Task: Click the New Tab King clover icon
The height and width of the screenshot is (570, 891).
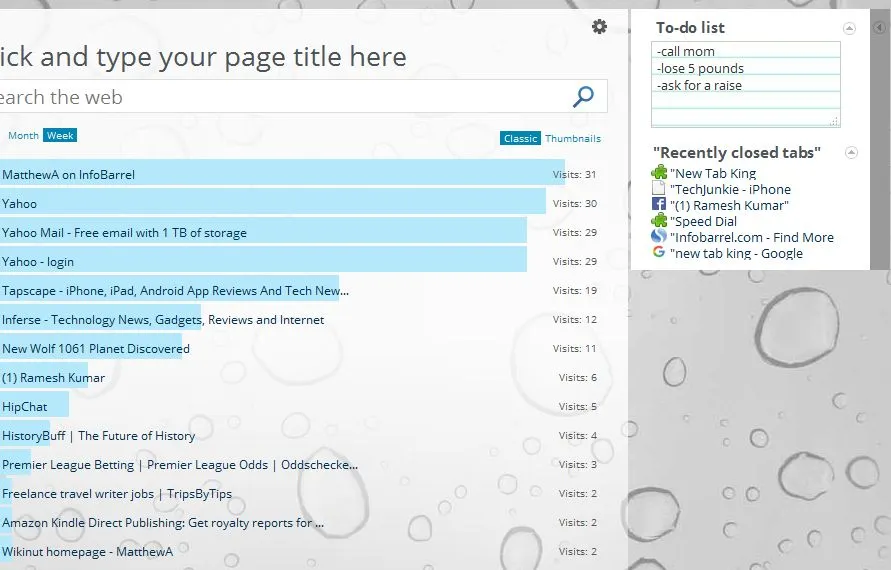Action: coord(659,173)
